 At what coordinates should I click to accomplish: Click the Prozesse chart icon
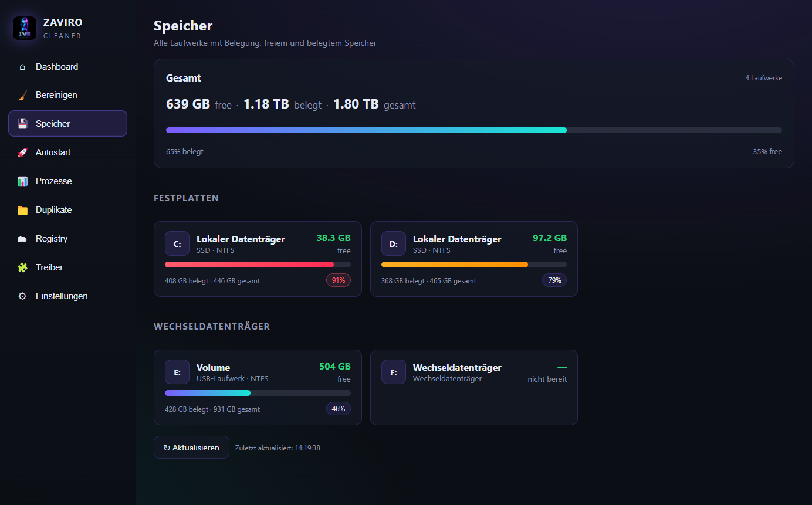(22, 181)
